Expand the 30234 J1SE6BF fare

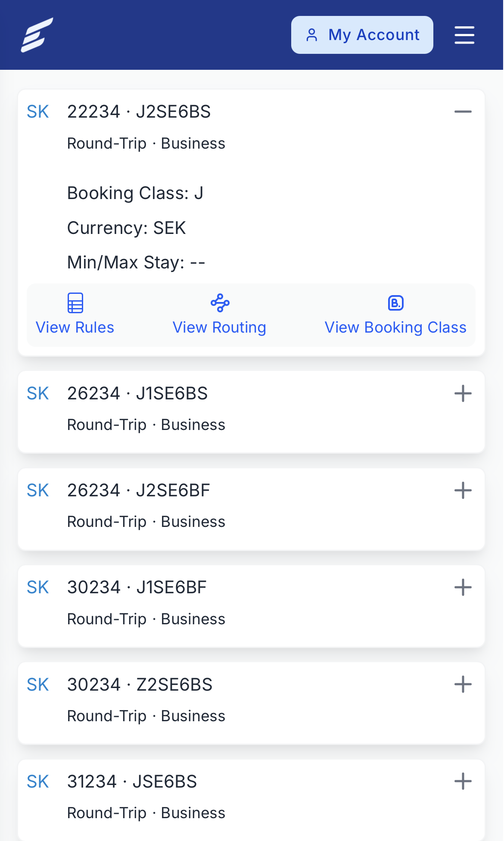(463, 587)
